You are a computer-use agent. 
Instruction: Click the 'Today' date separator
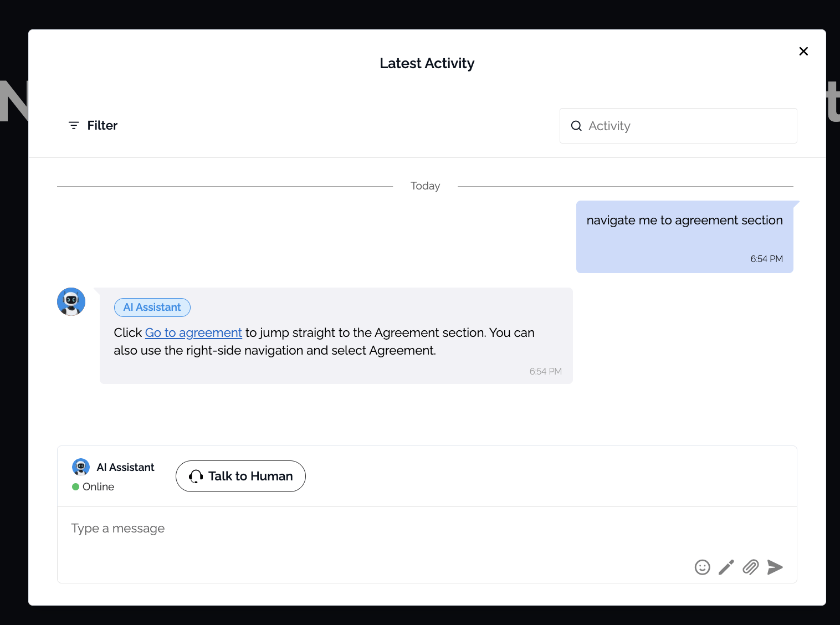coord(425,186)
